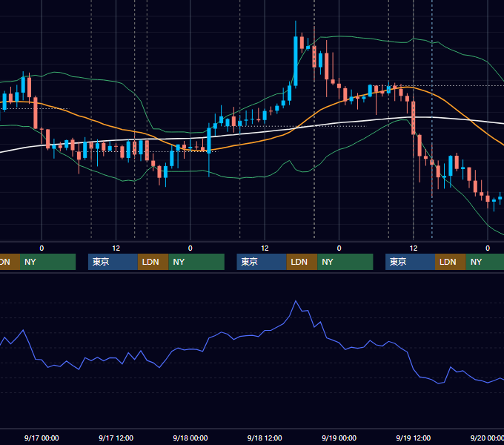
Task: Click the NY block before the first 東京 block
Action: point(47,262)
